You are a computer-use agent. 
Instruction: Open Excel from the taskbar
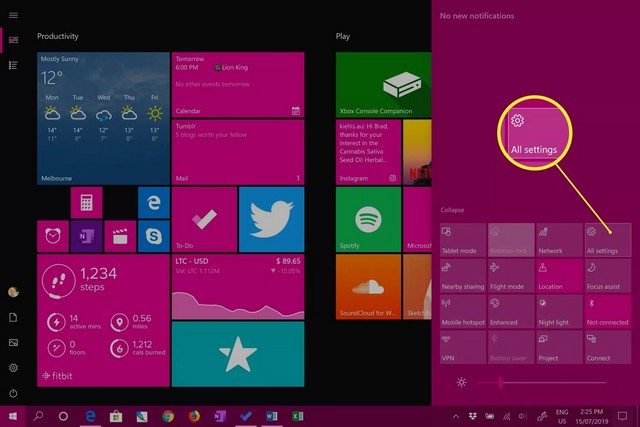tap(298, 416)
